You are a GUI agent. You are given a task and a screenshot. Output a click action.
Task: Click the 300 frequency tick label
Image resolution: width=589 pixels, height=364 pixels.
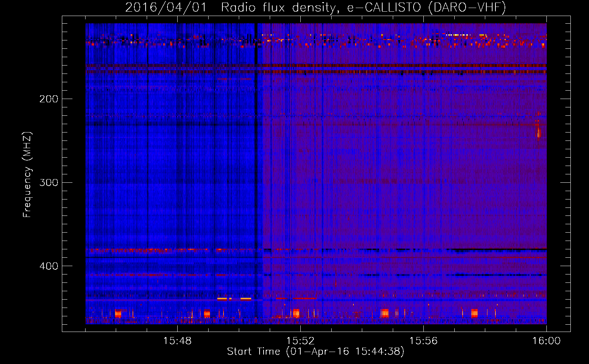pos(49,182)
